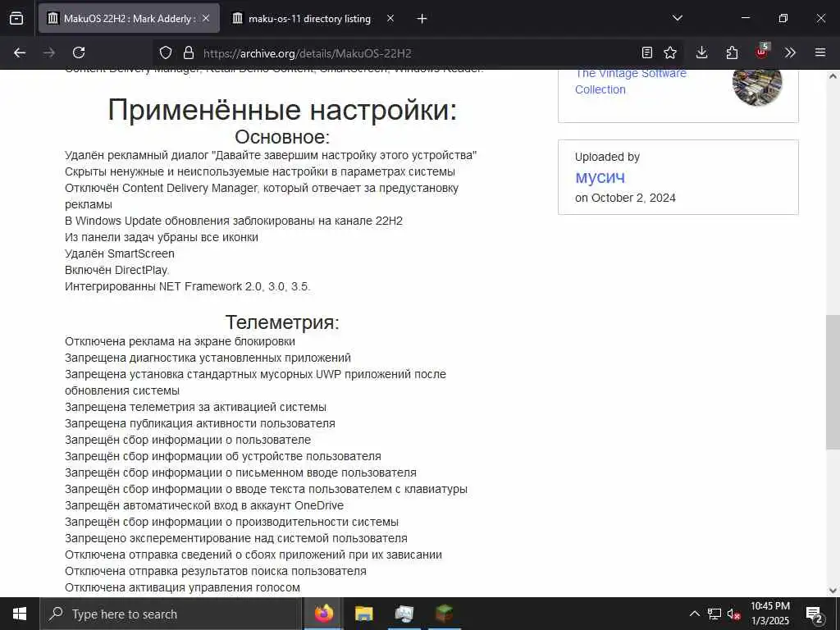Click line Отключена реклама на экране блокировки
The width and height of the screenshot is (840, 630).
tap(180, 341)
